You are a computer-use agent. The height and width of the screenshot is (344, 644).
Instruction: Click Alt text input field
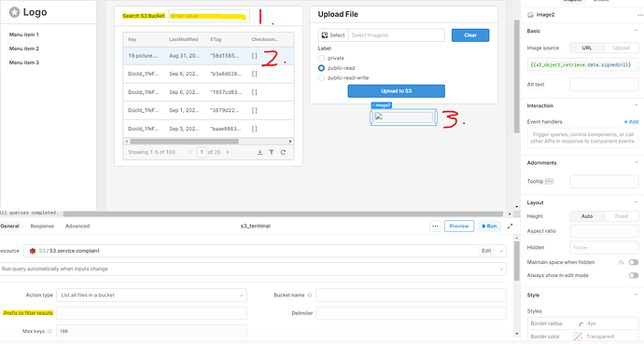[604, 85]
